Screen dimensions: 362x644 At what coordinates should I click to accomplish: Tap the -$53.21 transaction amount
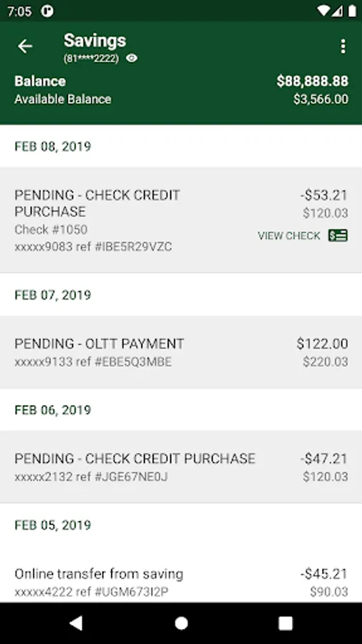pos(324,195)
